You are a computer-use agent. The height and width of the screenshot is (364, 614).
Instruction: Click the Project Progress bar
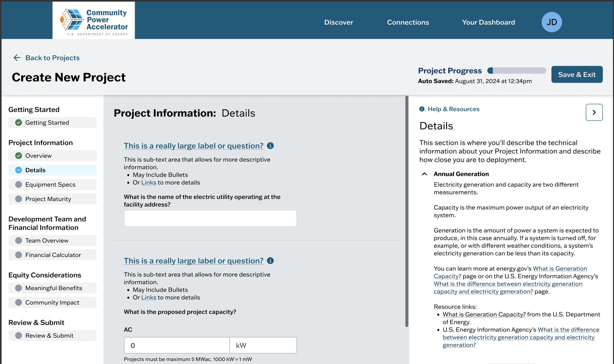[516, 71]
